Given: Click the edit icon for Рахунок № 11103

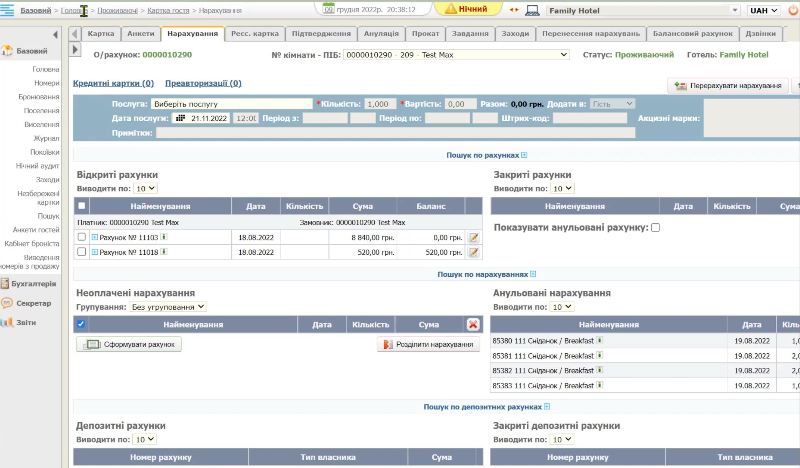Looking at the screenshot, I should pyautogui.click(x=474, y=237).
